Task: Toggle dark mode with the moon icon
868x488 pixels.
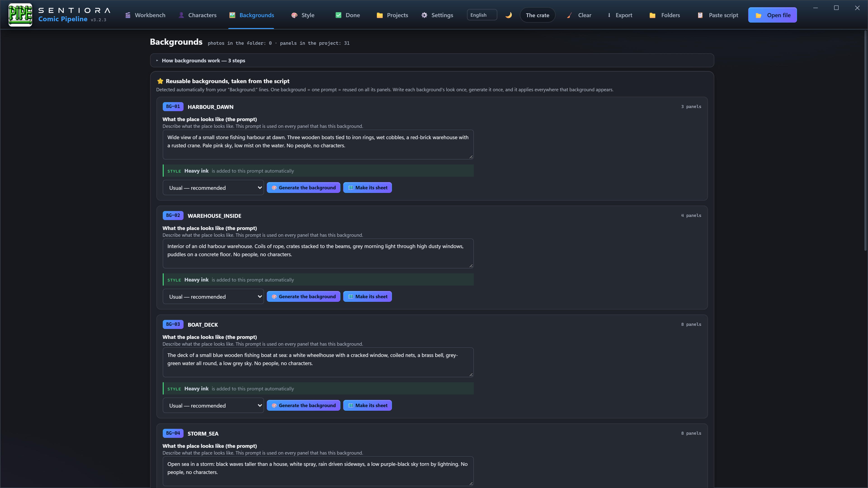Action: tap(508, 15)
